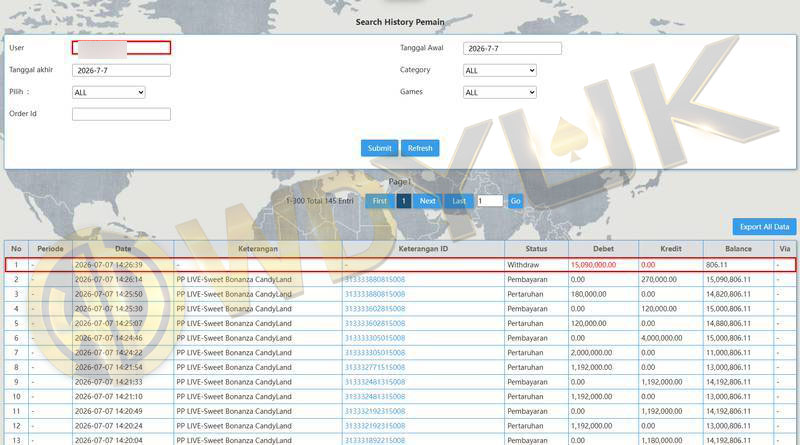
Task: Click the Withdraw status in row 1
Action: 523,265
